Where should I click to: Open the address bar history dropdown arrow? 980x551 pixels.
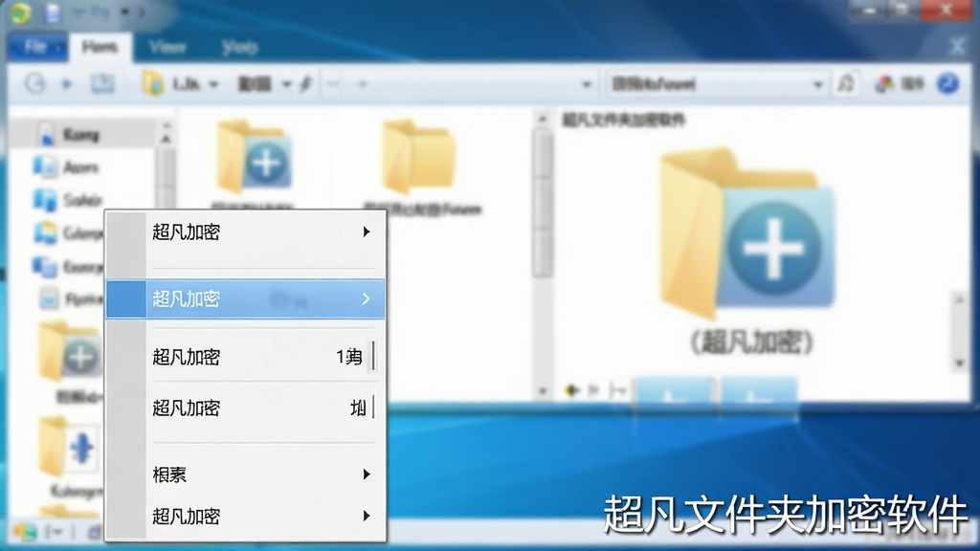coord(587,84)
